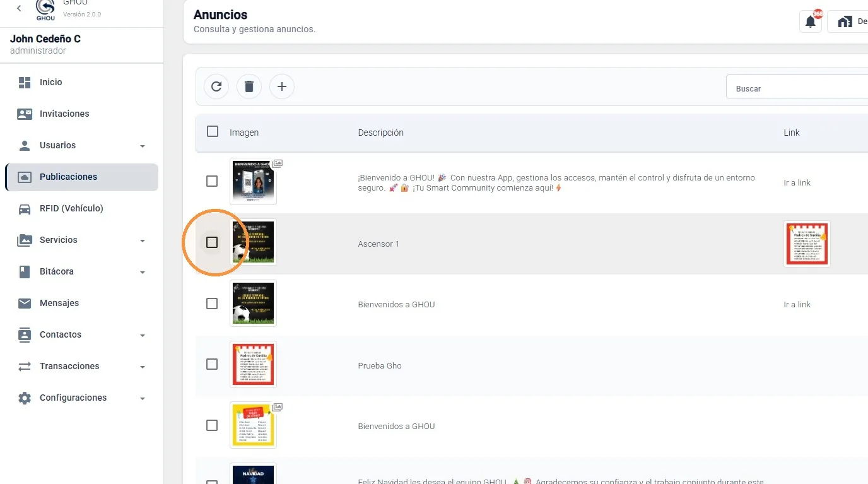Click the 'Prueba Gho' description text
The height and width of the screenshot is (484, 868).
[x=380, y=365]
